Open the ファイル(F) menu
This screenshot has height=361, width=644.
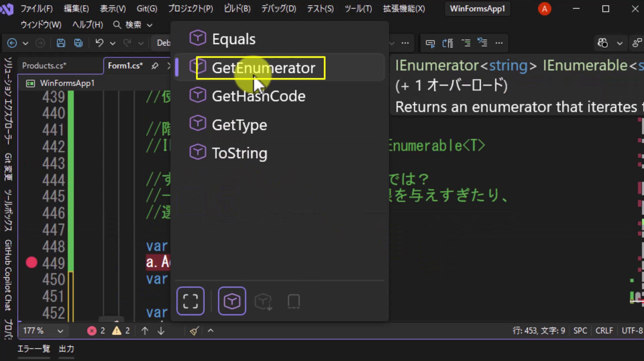[37, 9]
